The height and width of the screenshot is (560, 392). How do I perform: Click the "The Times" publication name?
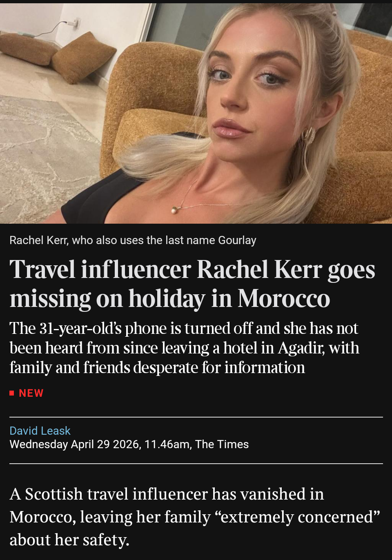[x=222, y=444]
